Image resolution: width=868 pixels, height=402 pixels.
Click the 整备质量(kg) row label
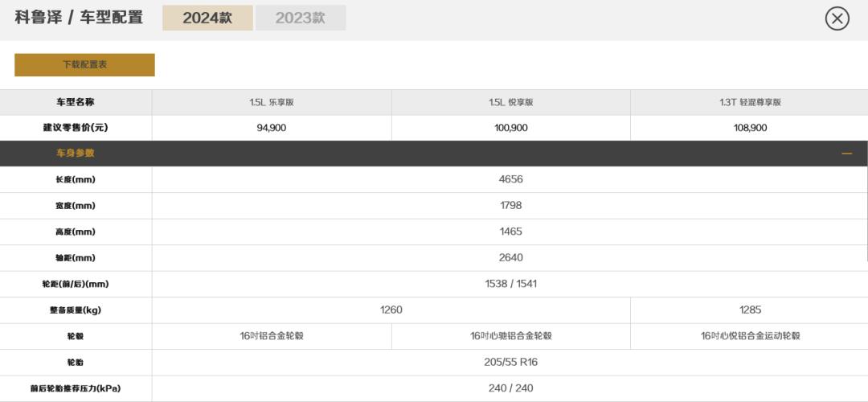tap(75, 310)
